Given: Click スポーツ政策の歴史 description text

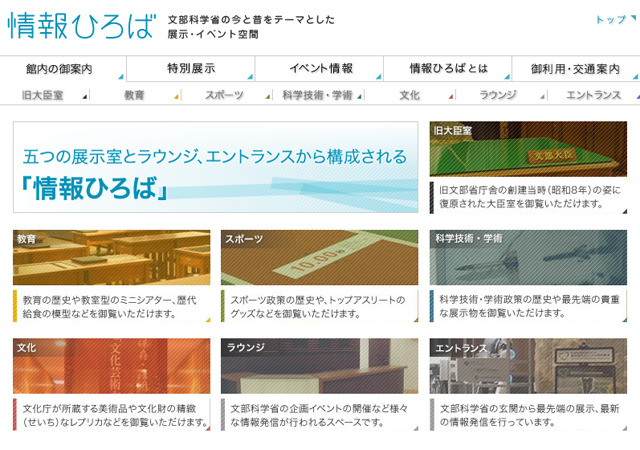Looking at the screenshot, I should 318,307.
